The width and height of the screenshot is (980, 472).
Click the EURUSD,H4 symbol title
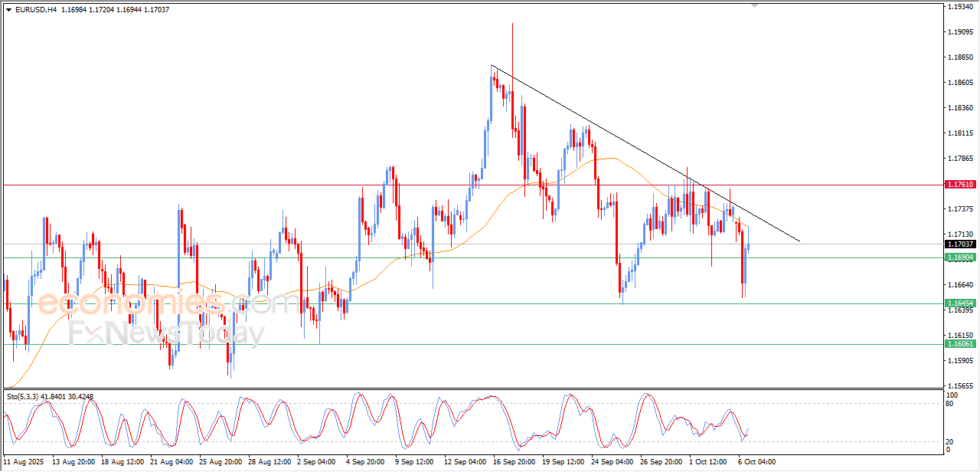(x=36, y=10)
